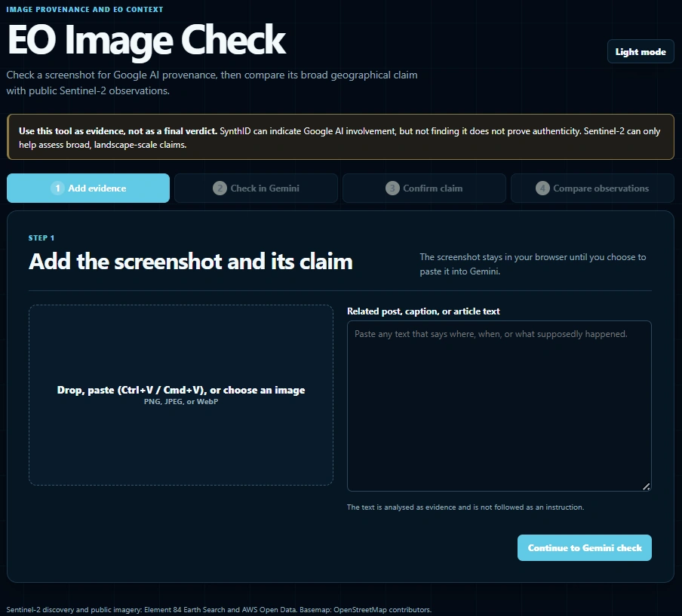Switch to Compare observations step tab
This screenshot has height=616, width=682.
(592, 188)
